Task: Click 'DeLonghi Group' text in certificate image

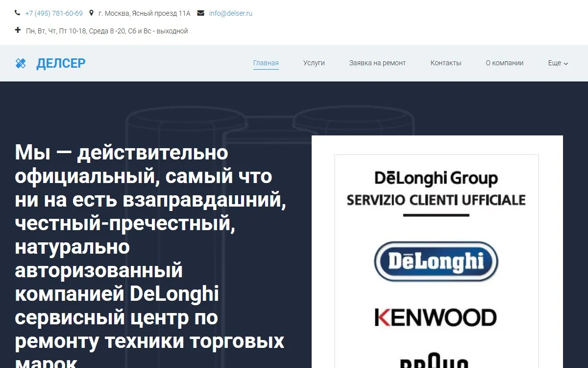Action: click(436, 178)
